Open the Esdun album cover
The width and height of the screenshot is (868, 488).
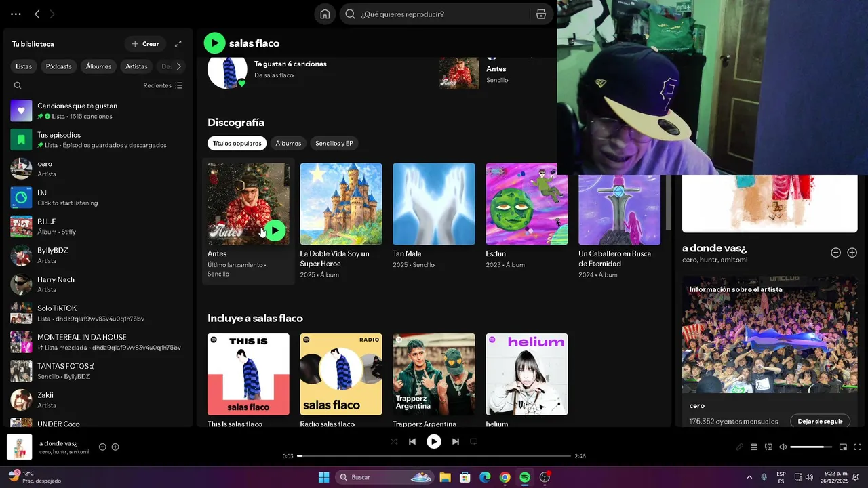527,204
